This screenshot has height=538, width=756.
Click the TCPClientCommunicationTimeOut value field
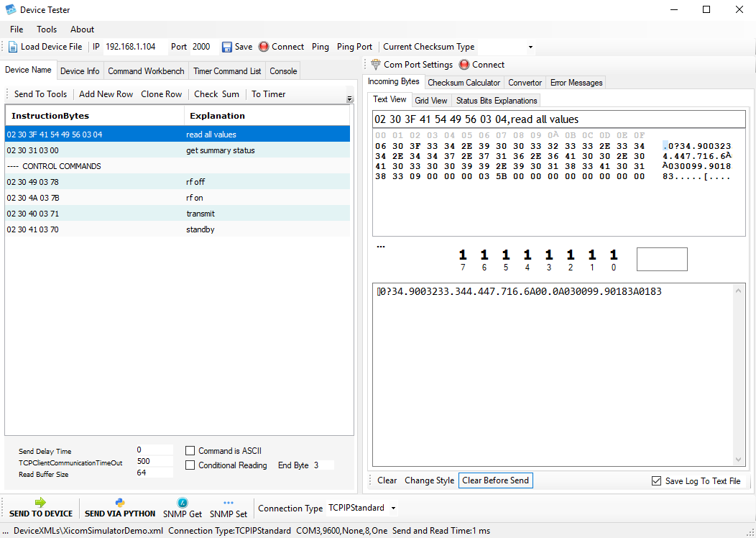point(155,461)
